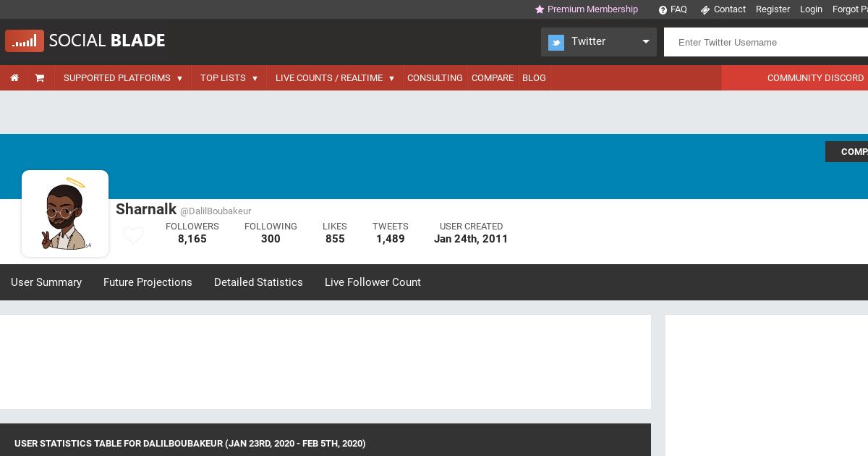Switch to Live Follower Count tab

point(373,282)
